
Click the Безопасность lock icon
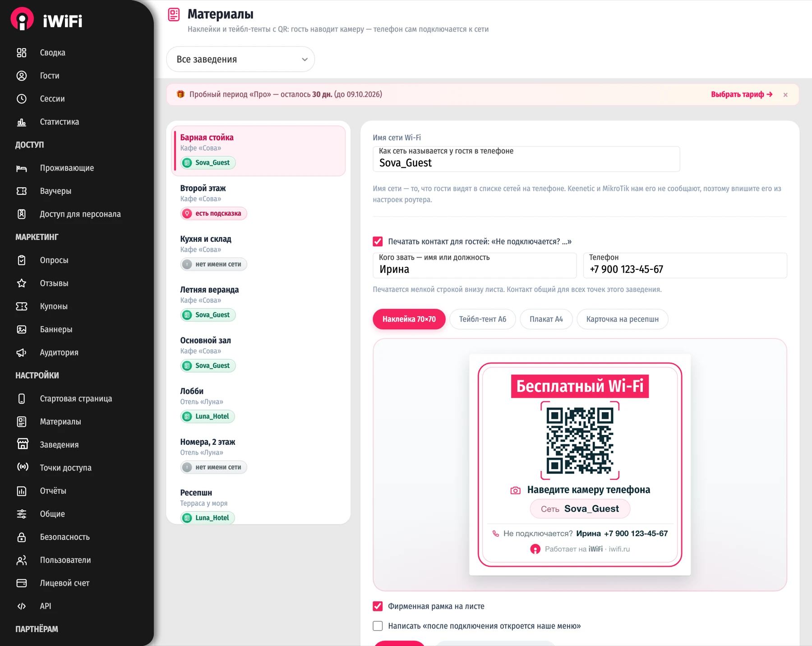[22, 537]
